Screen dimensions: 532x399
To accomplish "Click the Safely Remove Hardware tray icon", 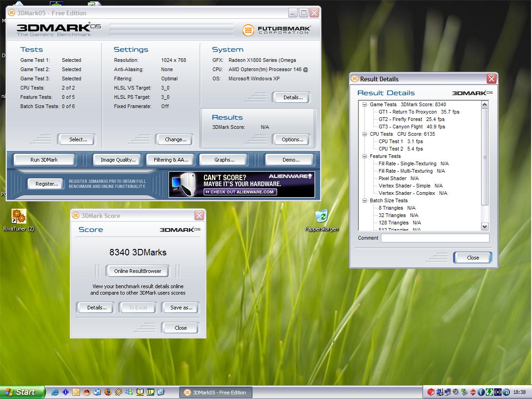I will [464, 392].
